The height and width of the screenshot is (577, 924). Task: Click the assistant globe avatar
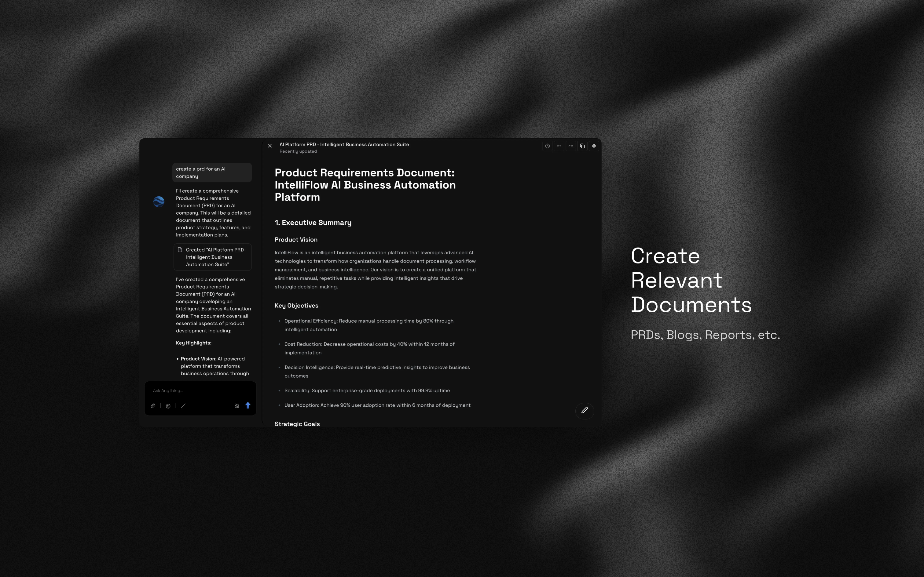(159, 201)
